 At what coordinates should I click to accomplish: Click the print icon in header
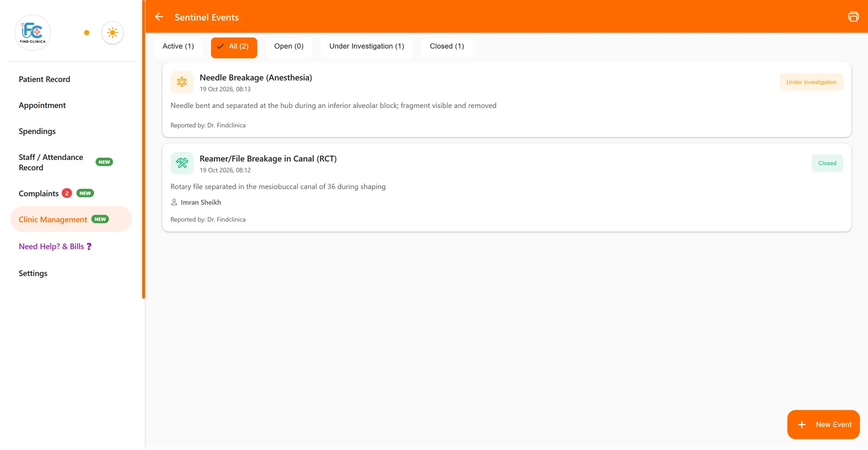853,17
